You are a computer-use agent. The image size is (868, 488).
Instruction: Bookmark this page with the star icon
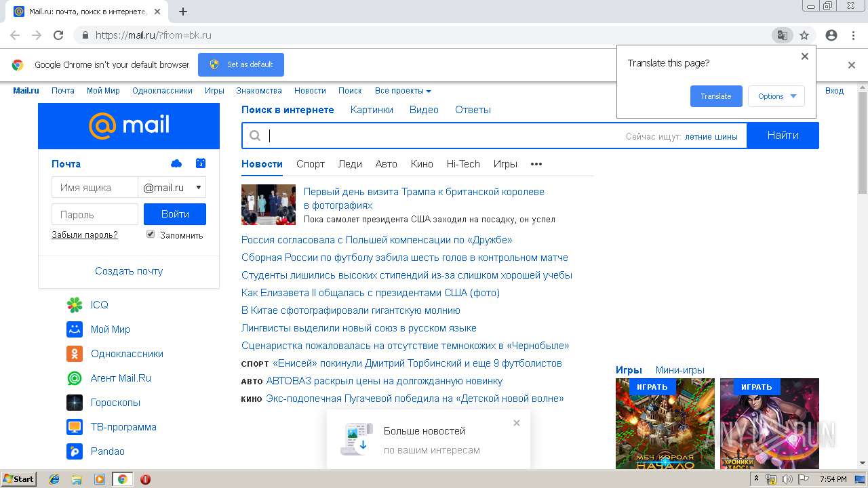pos(804,35)
